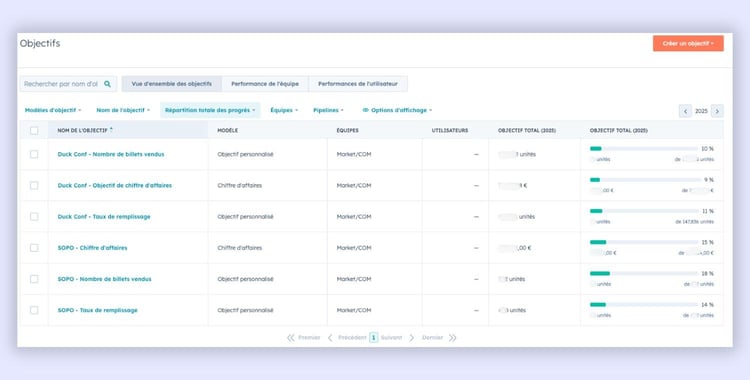Click the Utilisateurs column header
The width and height of the screenshot is (750, 380).
pos(450,130)
